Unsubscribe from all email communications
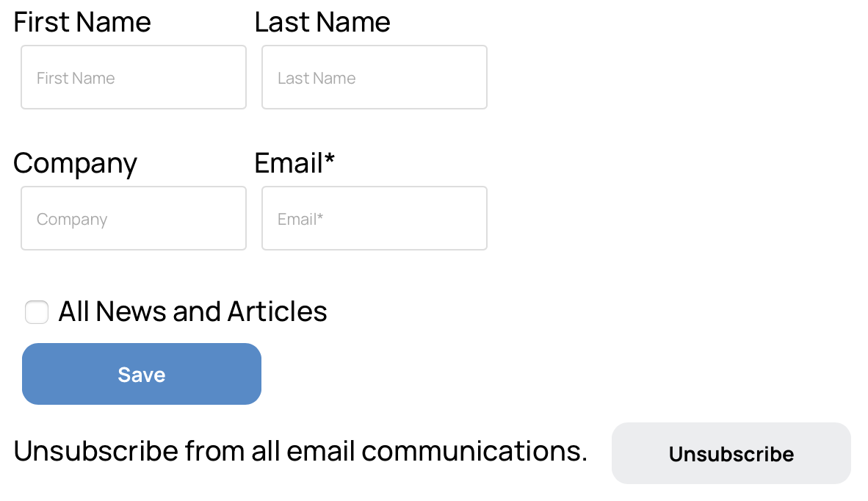 click(731, 453)
